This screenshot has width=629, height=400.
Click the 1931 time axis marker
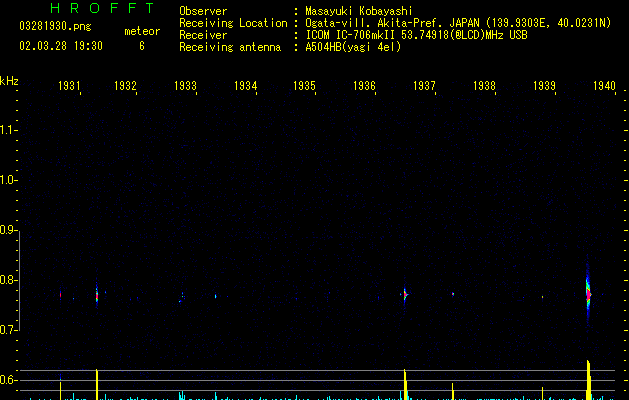pos(69,86)
